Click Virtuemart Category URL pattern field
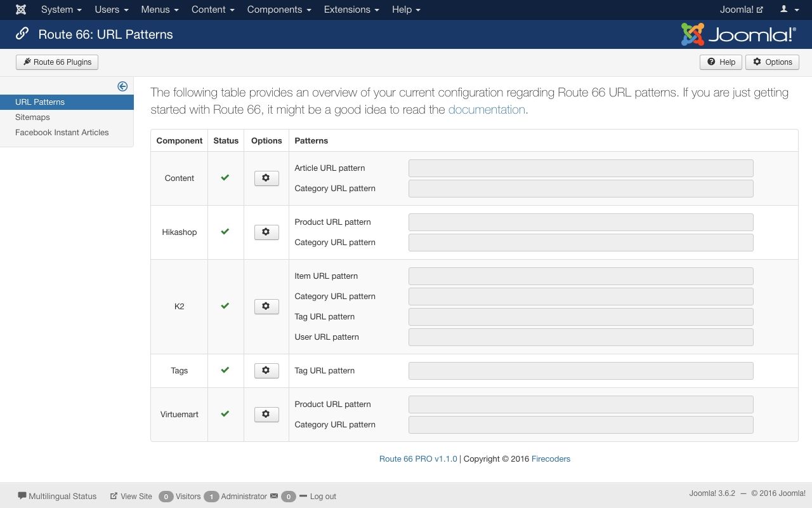812x508 pixels. tap(580, 425)
